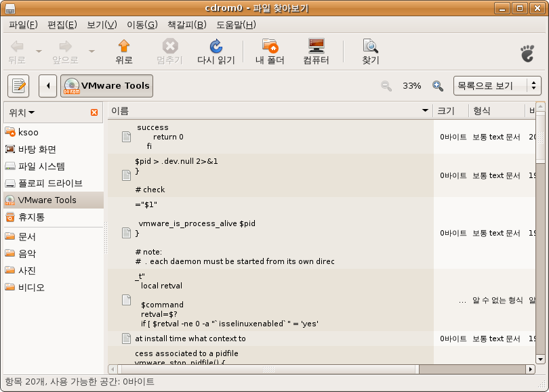Viewport: 549px width, 392px height.
Task: Select 플로피 드라이브 in the sidebar
Action: pyautogui.click(x=54, y=183)
